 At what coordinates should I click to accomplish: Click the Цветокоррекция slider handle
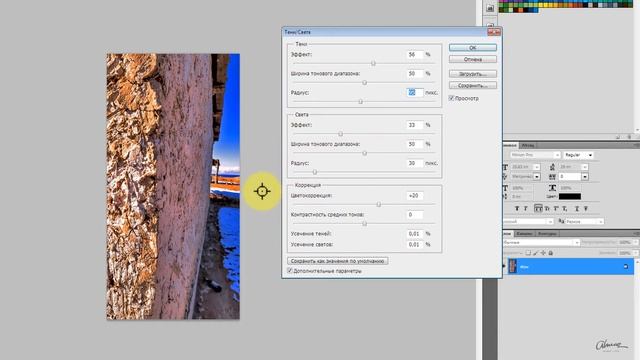pos(378,204)
